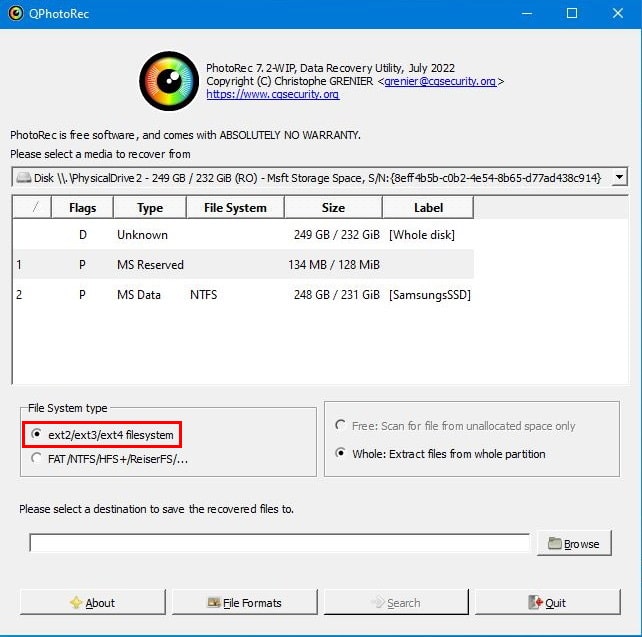Maximize the QPhotoRec window
The image size is (642, 637).
[572, 14]
